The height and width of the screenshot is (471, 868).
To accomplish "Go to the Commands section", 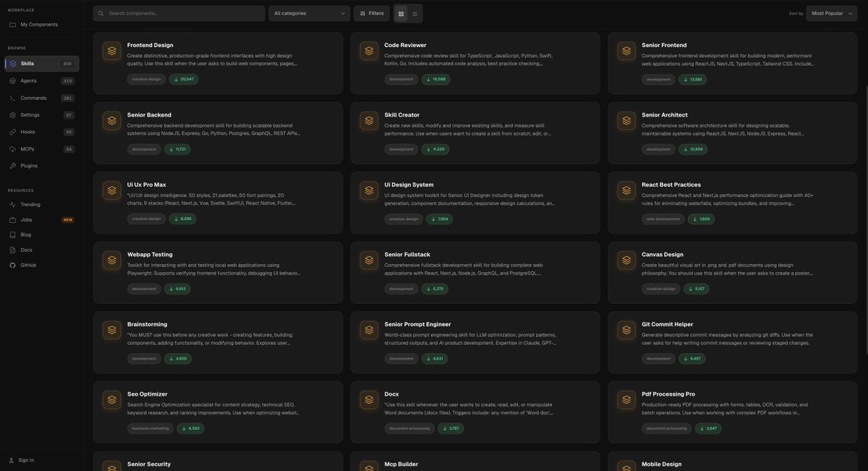I will [41, 98].
